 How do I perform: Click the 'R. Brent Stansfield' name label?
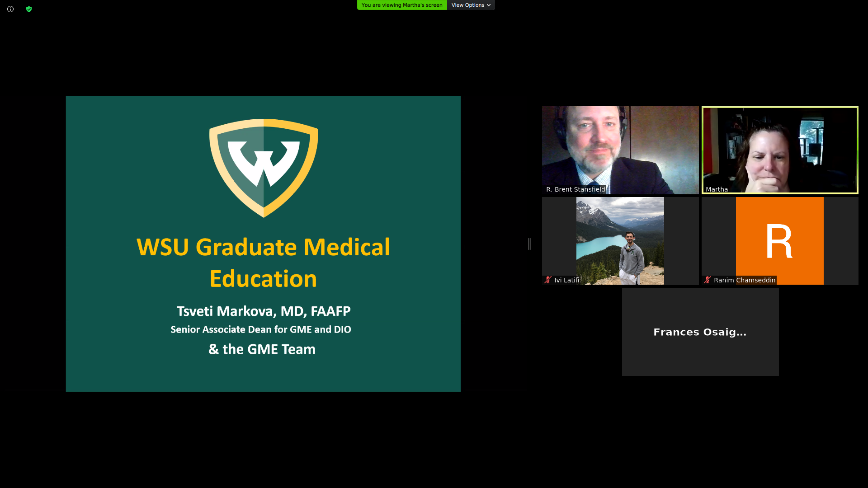point(576,189)
